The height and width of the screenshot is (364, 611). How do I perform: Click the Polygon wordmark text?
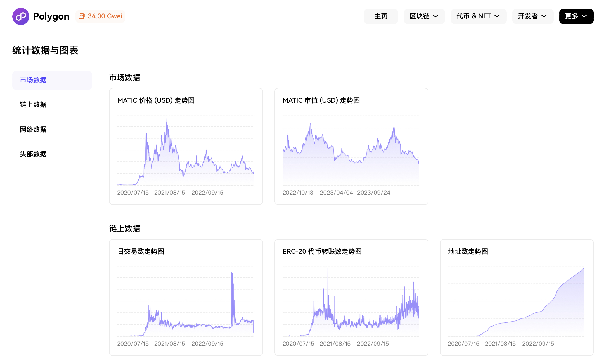[51, 16]
